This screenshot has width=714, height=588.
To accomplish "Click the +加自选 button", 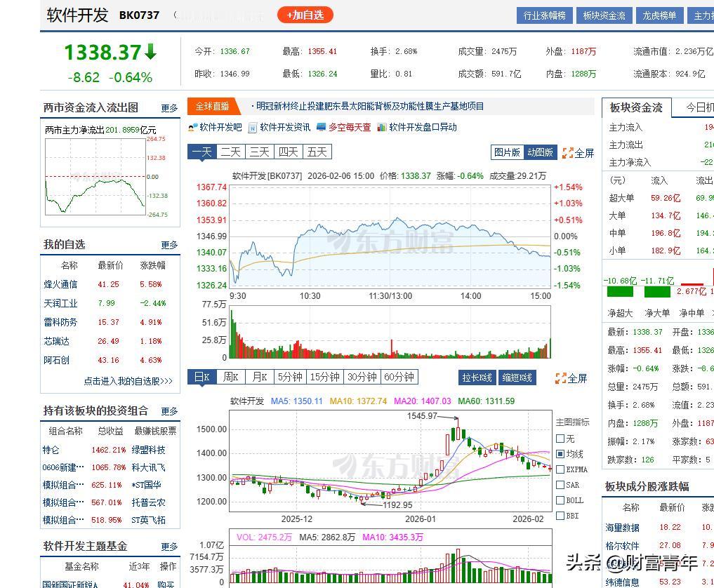I will point(305,15).
